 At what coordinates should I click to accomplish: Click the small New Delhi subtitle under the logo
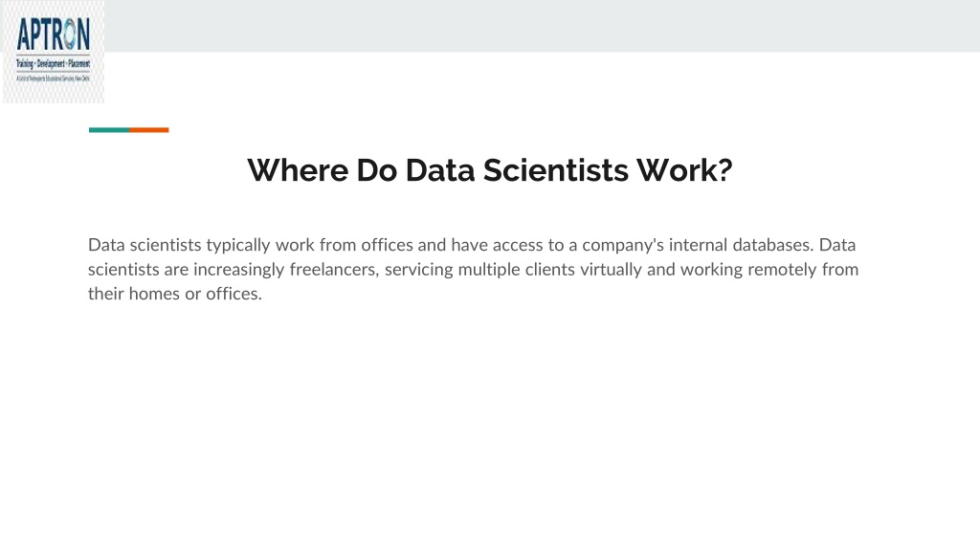[54, 78]
